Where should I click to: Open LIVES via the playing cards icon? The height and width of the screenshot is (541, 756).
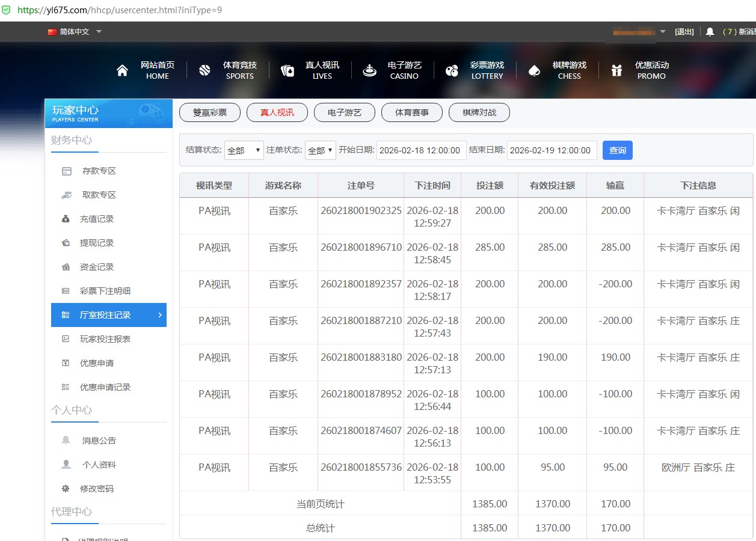click(287, 70)
